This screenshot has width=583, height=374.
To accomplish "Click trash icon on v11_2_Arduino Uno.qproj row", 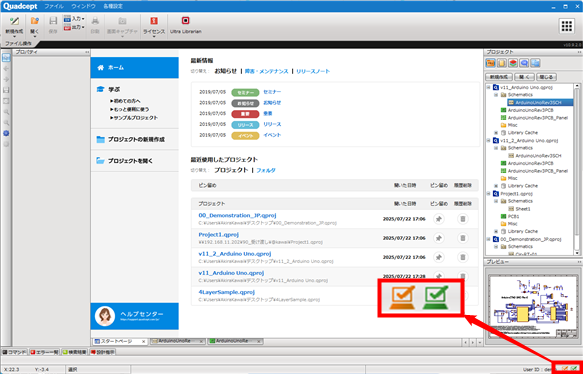I will [x=463, y=257].
